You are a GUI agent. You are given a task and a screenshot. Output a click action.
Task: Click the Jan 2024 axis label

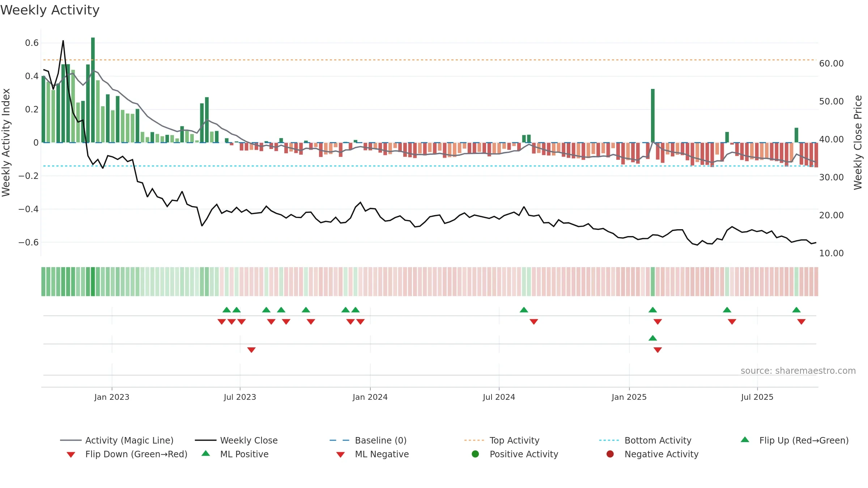370,397
